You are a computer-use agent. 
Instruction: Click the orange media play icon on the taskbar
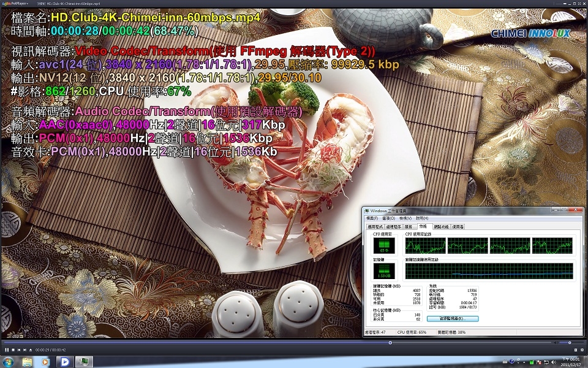pos(45,361)
